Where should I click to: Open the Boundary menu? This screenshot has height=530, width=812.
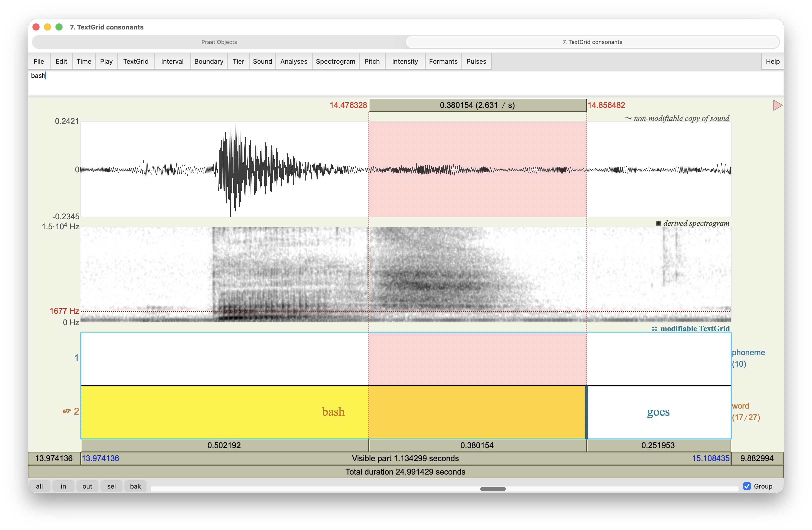click(209, 61)
